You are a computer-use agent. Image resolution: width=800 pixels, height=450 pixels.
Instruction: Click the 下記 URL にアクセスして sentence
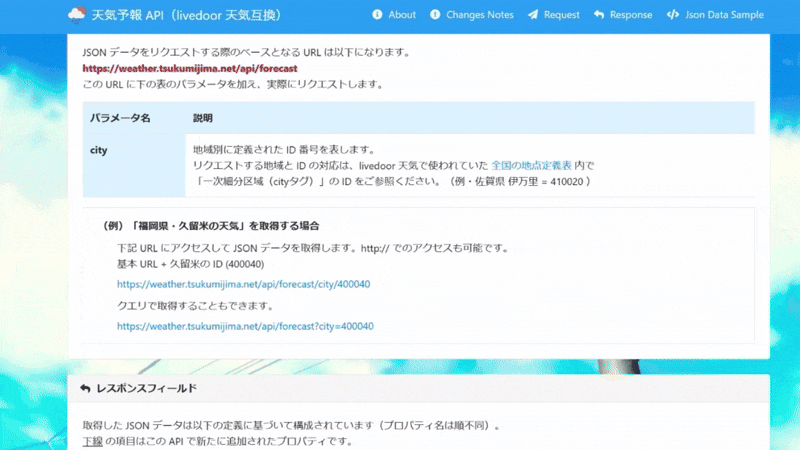(313, 248)
